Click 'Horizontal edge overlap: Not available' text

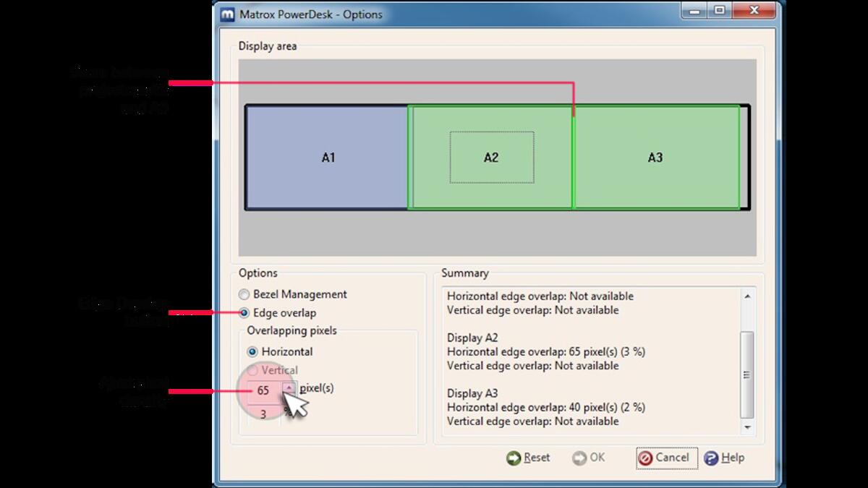[x=540, y=296]
